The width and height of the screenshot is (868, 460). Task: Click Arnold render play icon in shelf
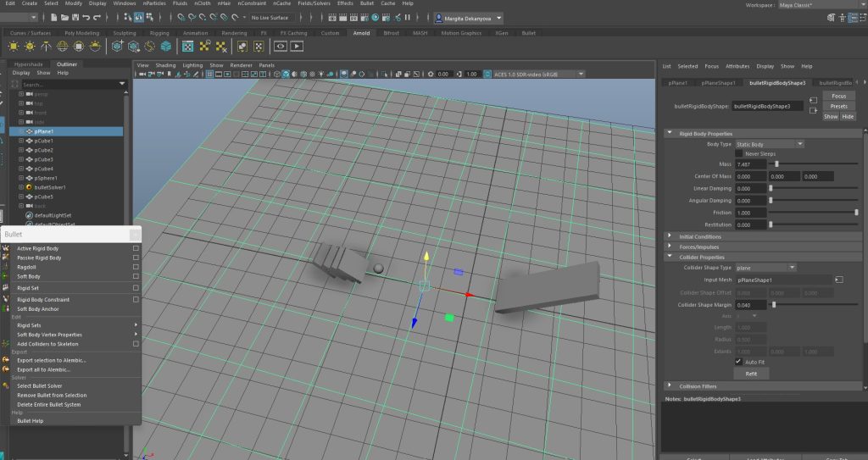(x=297, y=47)
